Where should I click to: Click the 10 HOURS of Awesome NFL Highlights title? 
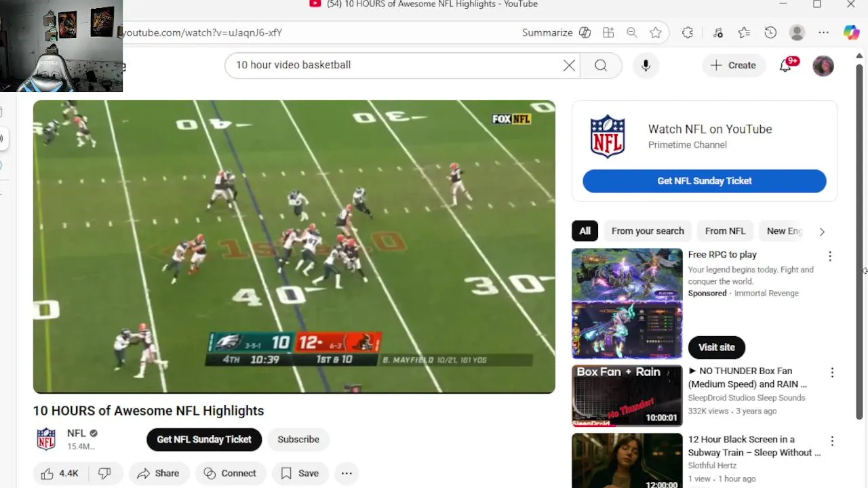coord(149,411)
